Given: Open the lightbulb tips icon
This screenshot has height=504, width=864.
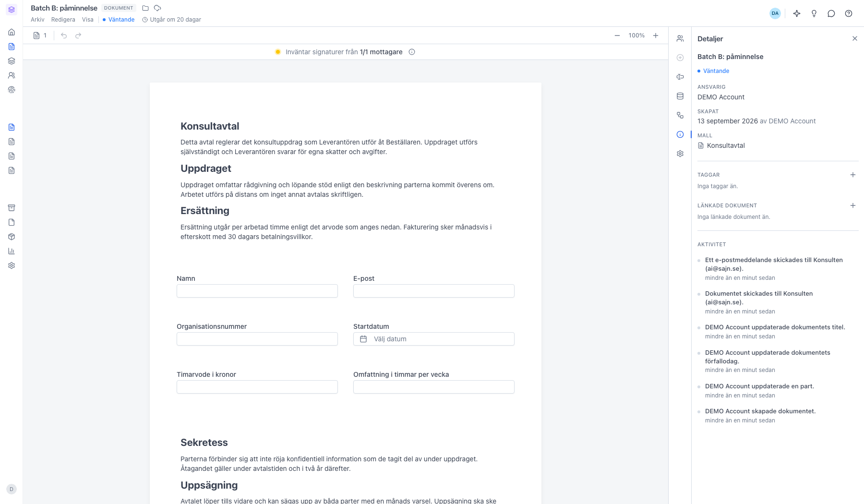Looking at the screenshot, I should (814, 13).
